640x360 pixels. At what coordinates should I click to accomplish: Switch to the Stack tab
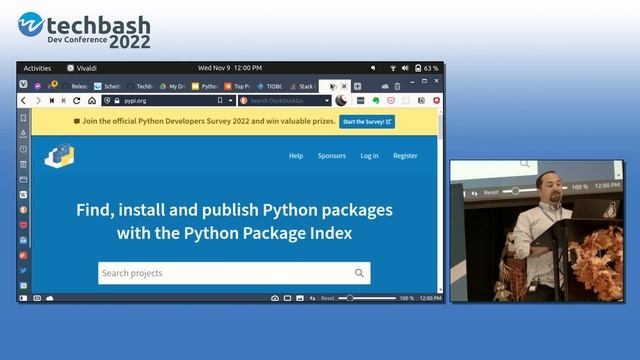click(x=302, y=86)
